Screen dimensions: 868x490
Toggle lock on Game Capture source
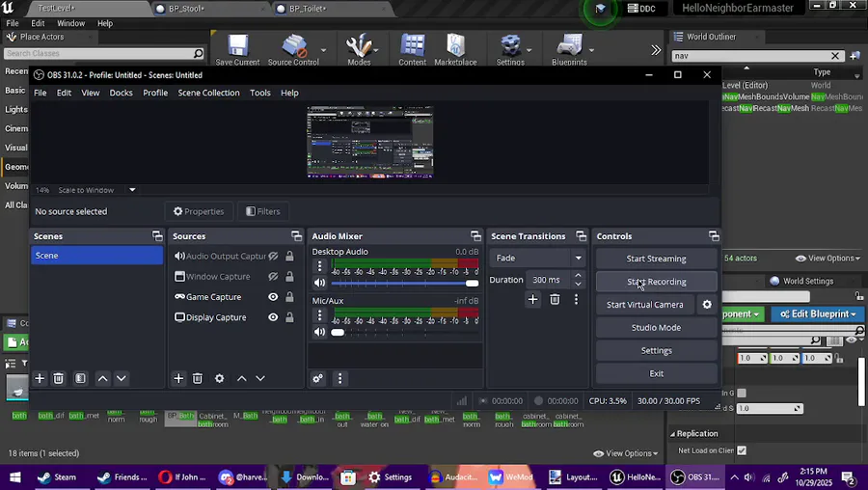(289, 297)
